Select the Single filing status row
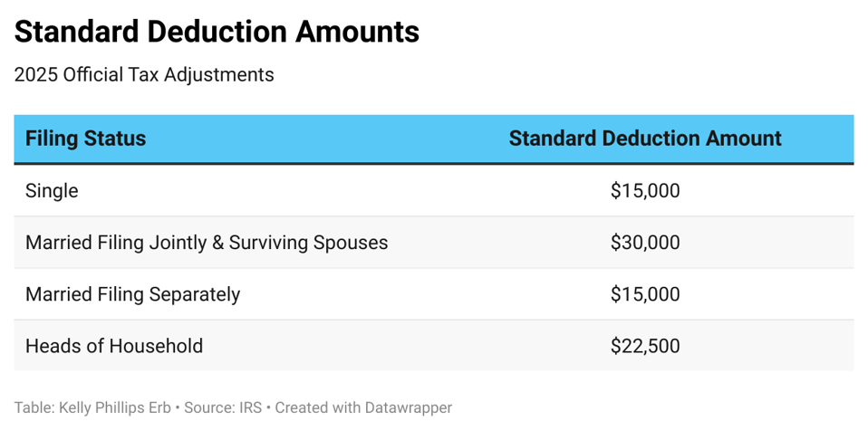Viewport: 868px width, 431px height. click(x=433, y=191)
